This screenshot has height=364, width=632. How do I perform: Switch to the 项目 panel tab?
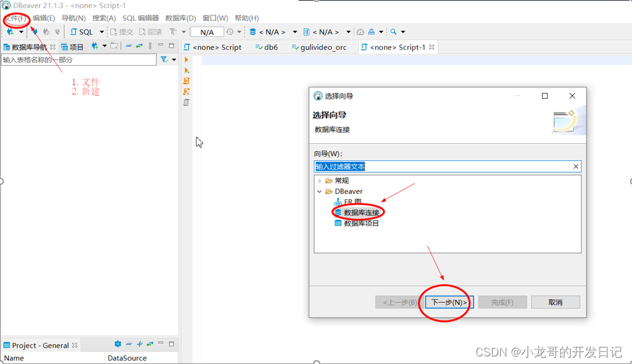click(x=72, y=47)
